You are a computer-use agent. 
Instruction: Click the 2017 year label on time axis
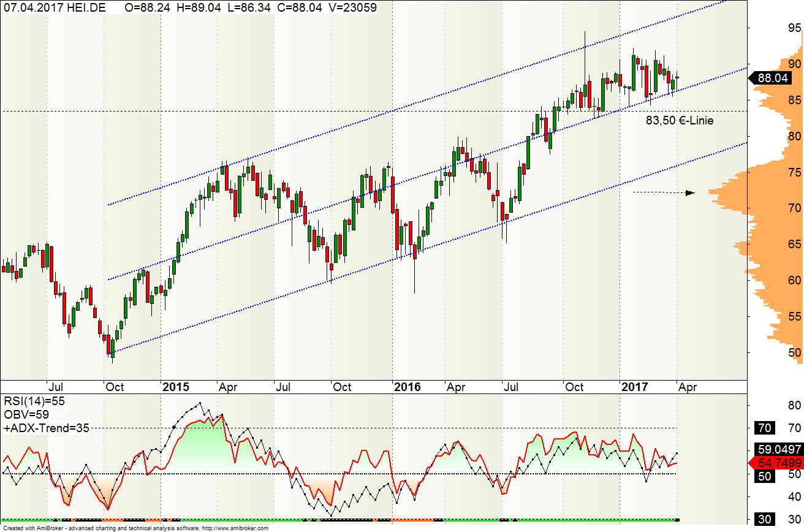click(635, 387)
